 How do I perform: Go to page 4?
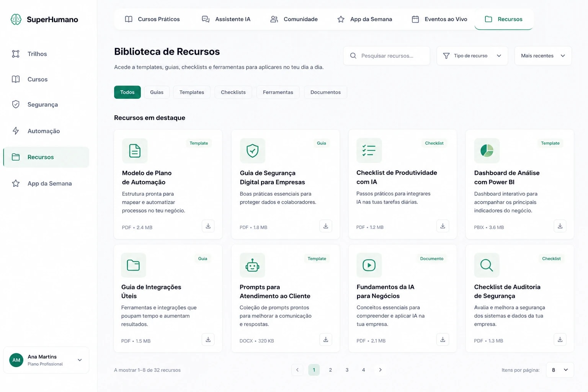363,370
